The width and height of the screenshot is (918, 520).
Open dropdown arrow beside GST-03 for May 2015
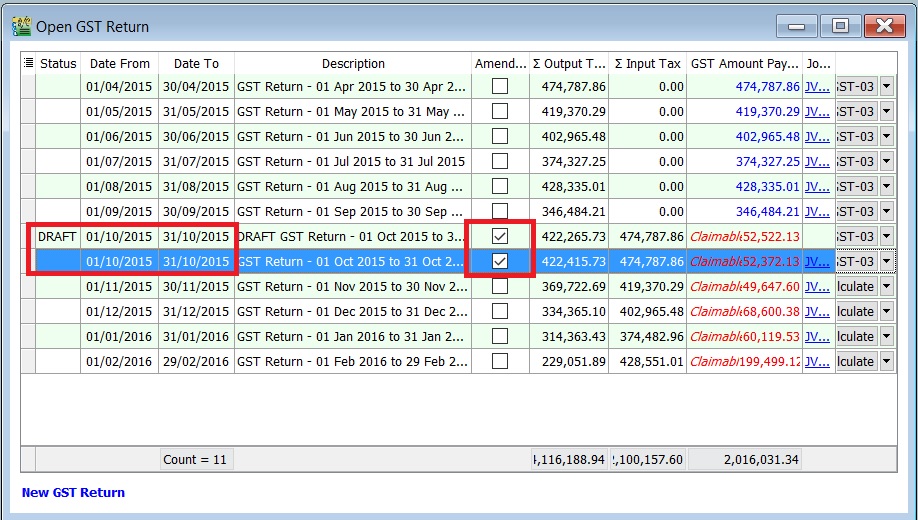click(x=886, y=112)
